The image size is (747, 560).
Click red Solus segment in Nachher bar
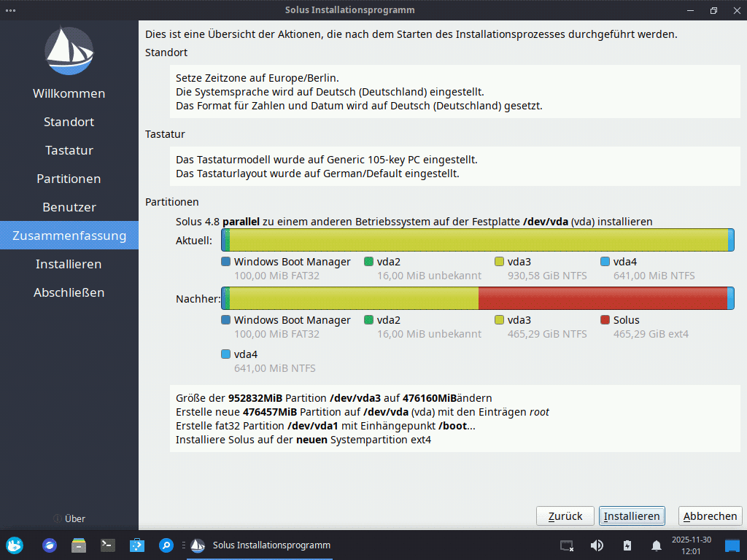pyautogui.click(x=603, y=298)
